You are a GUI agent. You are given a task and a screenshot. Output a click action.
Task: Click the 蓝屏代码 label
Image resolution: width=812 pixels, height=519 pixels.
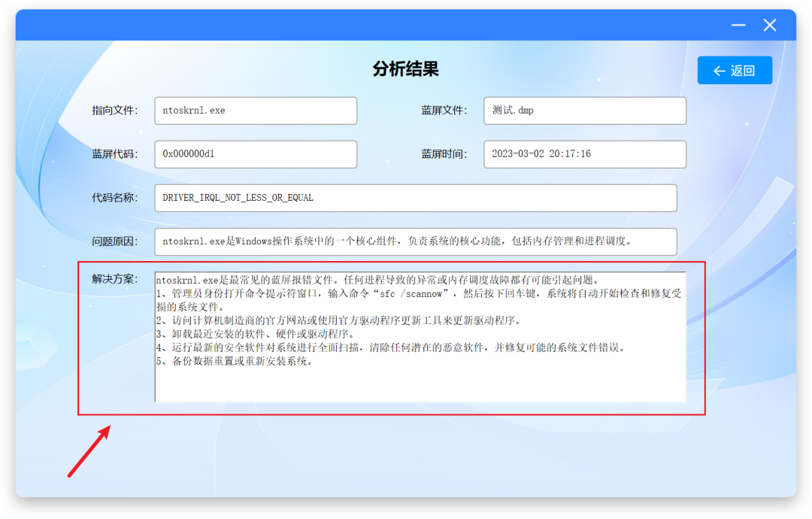pyautogui.click(x=114, y=154)
